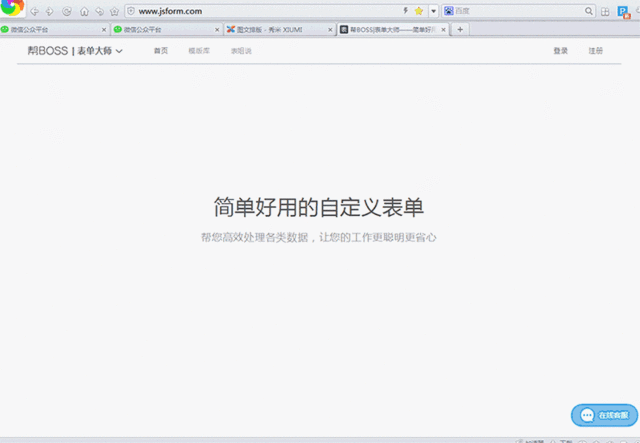
Task: Open 表哥说 in the site navigation
Action: [x=241, y=51]
